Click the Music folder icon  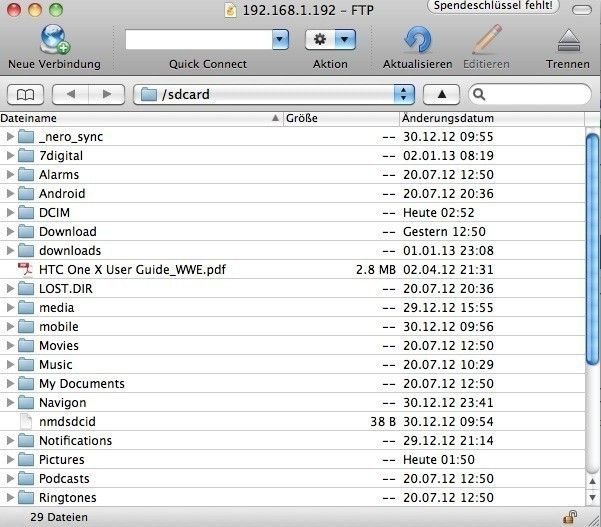26,364
